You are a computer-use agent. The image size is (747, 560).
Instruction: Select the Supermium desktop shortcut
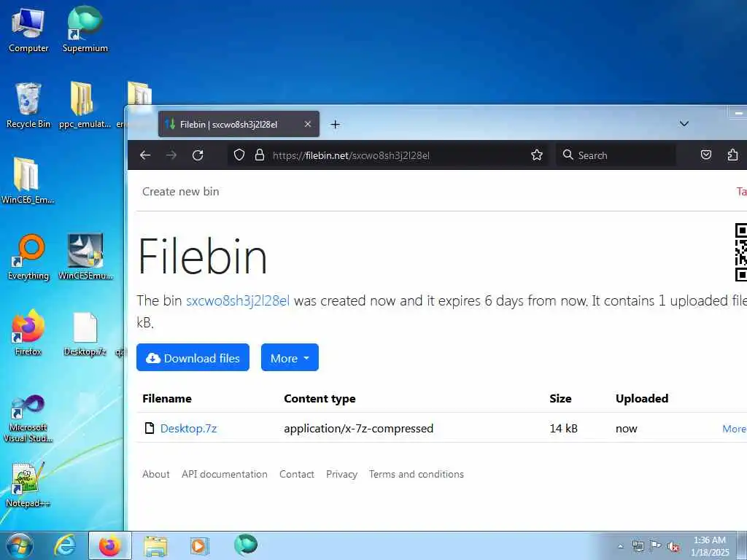(x=85, y=30)
